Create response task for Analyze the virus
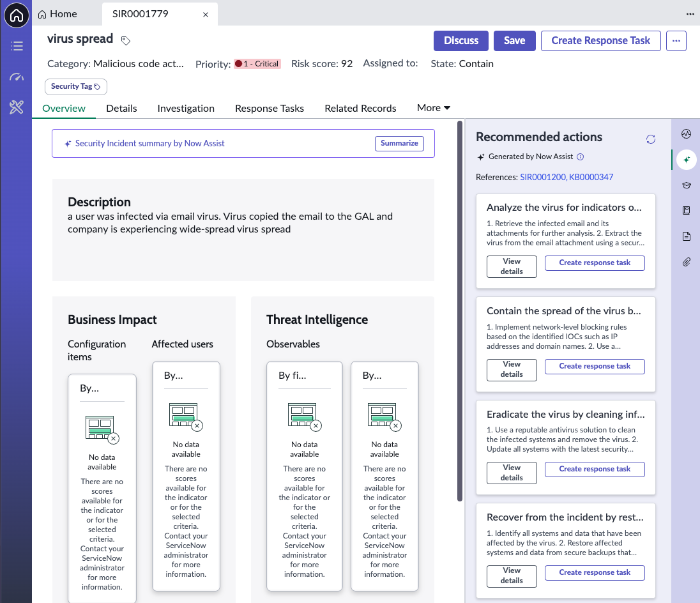 595,263
